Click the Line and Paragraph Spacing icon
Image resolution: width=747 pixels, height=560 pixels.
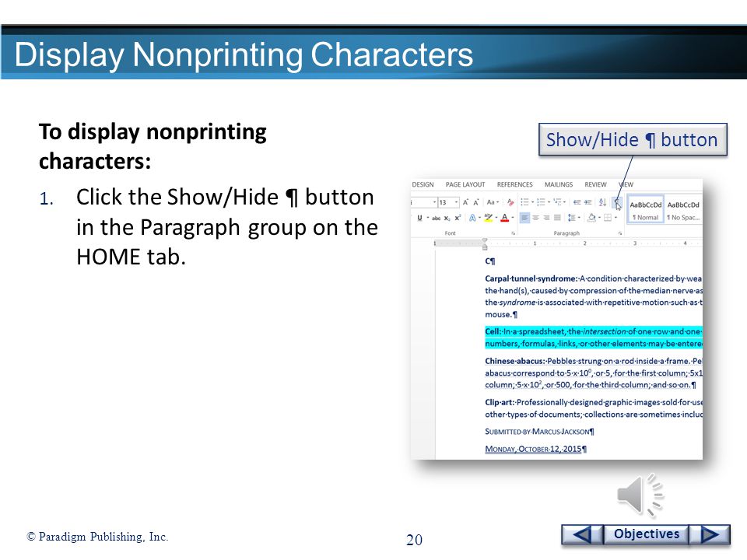coord(572,218)
